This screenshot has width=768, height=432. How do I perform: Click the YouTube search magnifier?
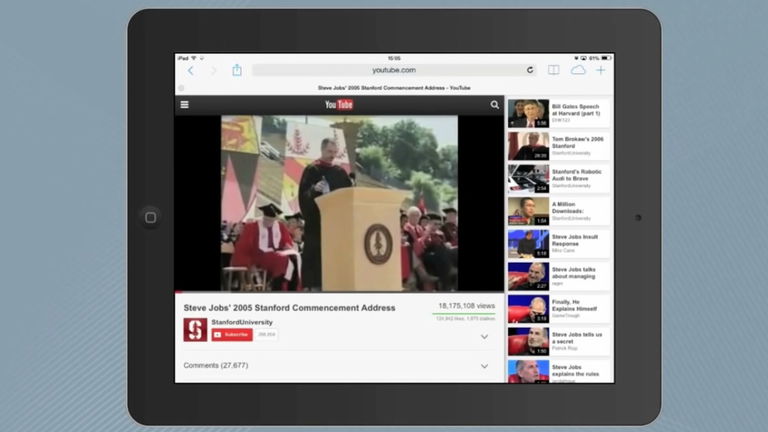(495, 104)
